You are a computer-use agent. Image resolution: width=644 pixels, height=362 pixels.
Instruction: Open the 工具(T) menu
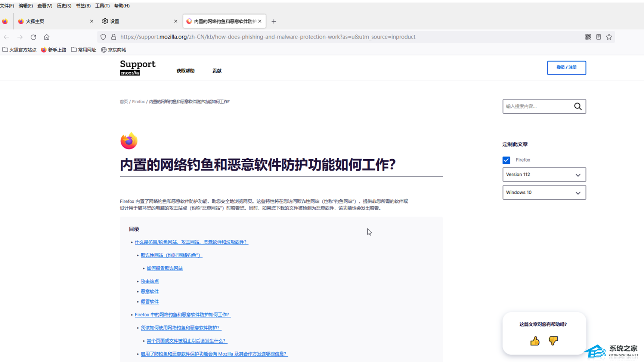click(102, 6)
